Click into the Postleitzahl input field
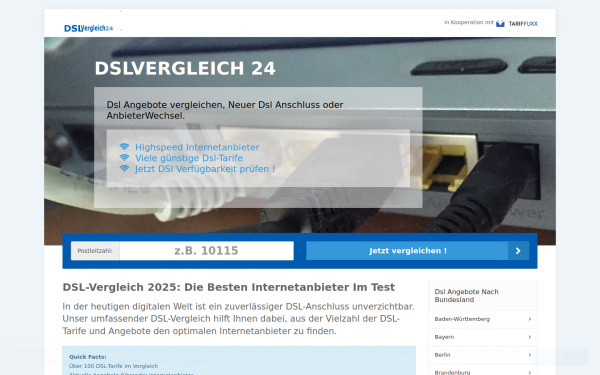Image resolution: width=600 pixels, height=375 pixels. click(207, 251)
